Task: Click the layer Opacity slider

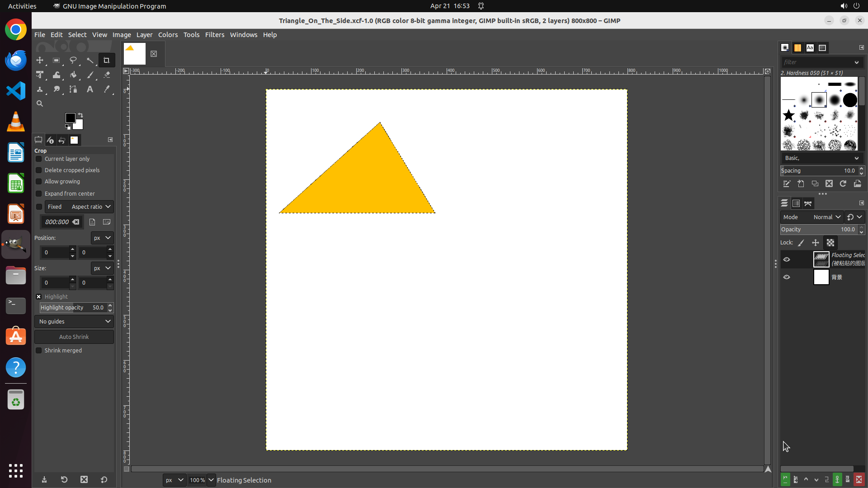Action: click(x=819, y=230)
